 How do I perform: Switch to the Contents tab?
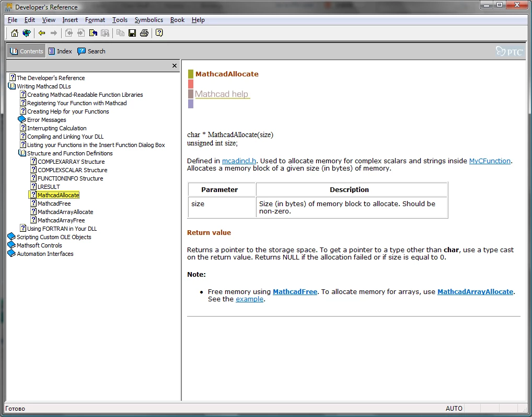[x=27, y=51]
